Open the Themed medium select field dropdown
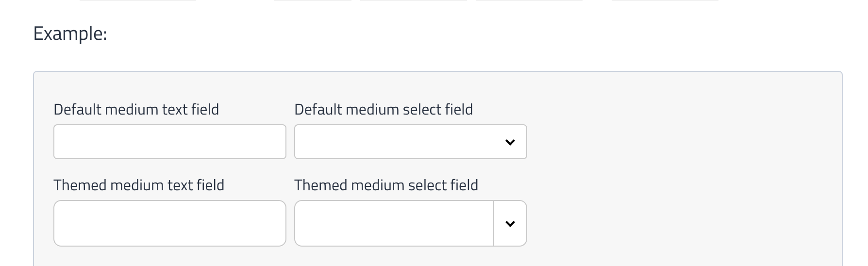The image size is (868, 266). pyautogui.click(x=394, y=223)
